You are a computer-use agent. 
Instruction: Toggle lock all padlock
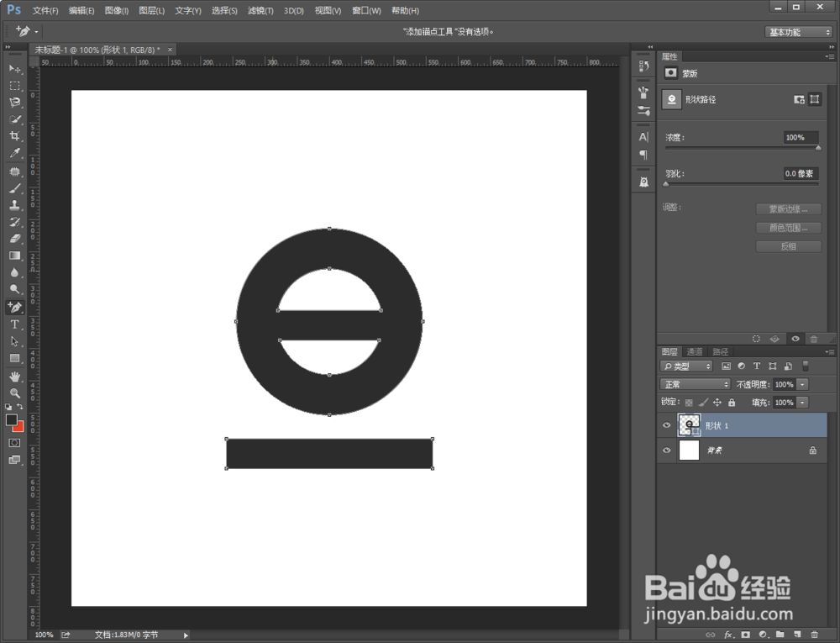[x=732, y=403]
